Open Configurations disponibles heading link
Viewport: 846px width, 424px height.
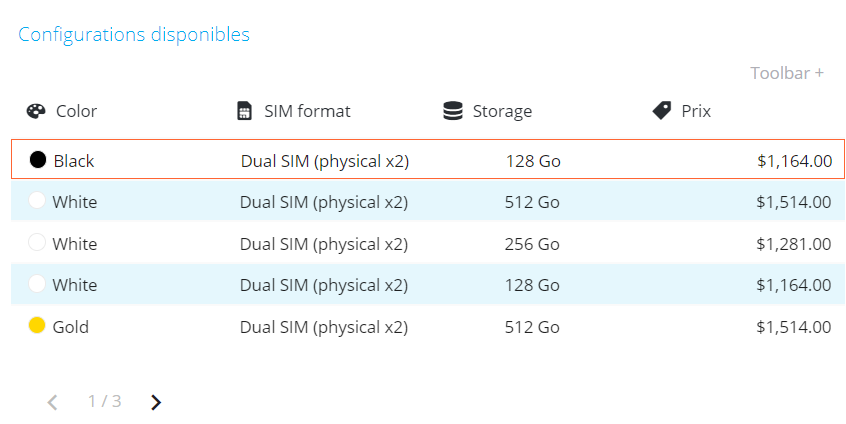[134, 35]
